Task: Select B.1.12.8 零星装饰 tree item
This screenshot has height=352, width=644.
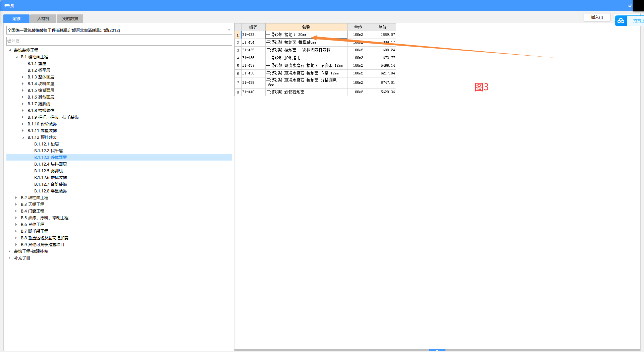Action: [51, 191]
